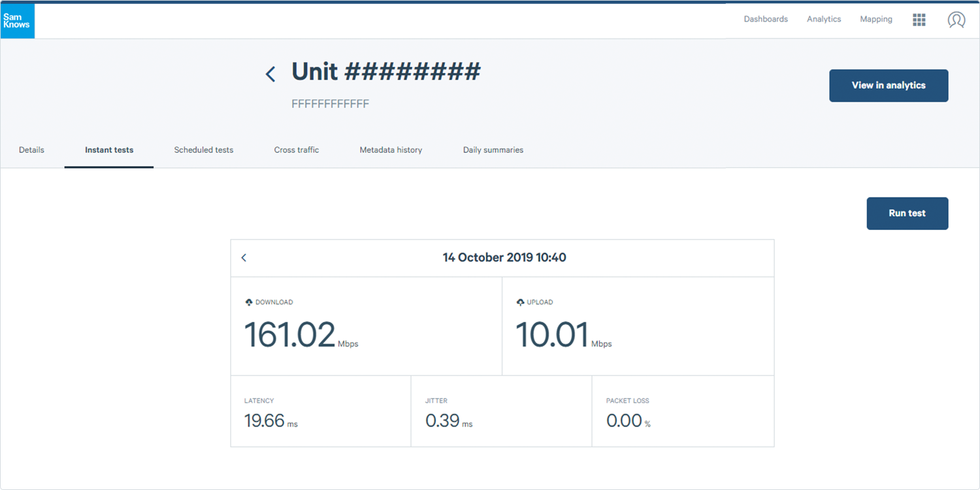The width and height of the screenshot is (980, 490).
Task: Open the Analytics menu
Action: pyautogui.click(x=824, y=20)
